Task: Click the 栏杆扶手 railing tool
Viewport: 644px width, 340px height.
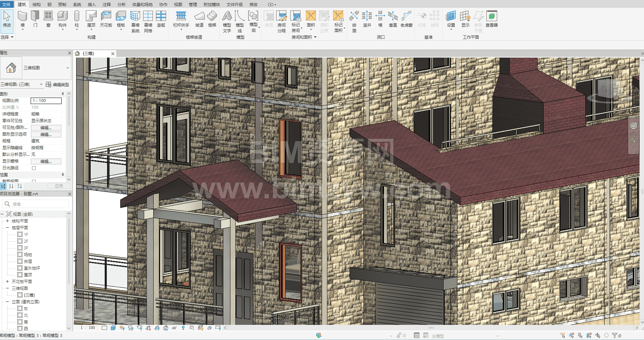Action: point(181,19)
